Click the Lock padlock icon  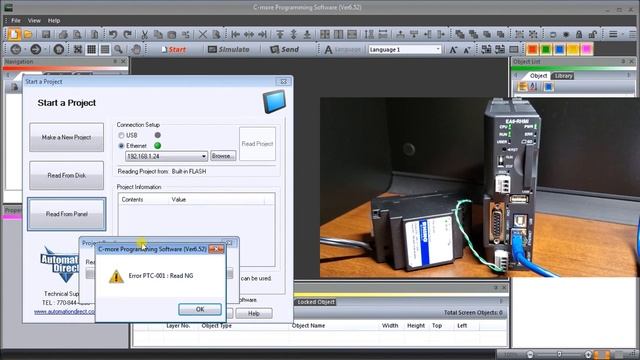pyautogui.click(x=579, y=35)
